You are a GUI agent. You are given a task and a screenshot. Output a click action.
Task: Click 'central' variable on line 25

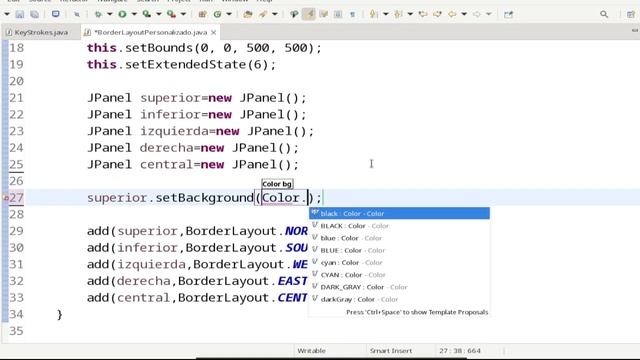pyautogui.click(x=166, y=165)
